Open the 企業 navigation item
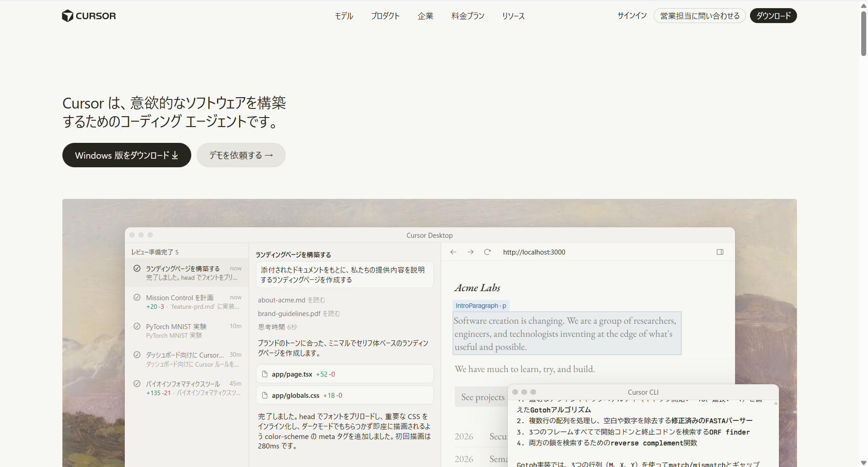 coord(425,16)
